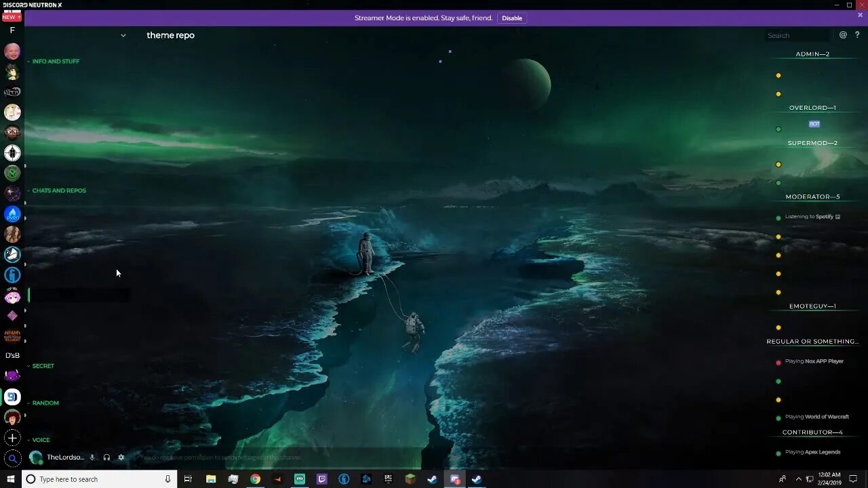The width and height of the screenshot is (868, 488).
Task: Open the white square 9 server icon
Action: [x=12, y=396]
